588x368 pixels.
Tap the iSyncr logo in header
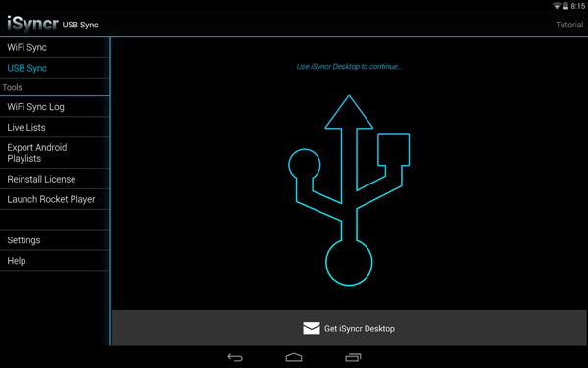(32, 24)
